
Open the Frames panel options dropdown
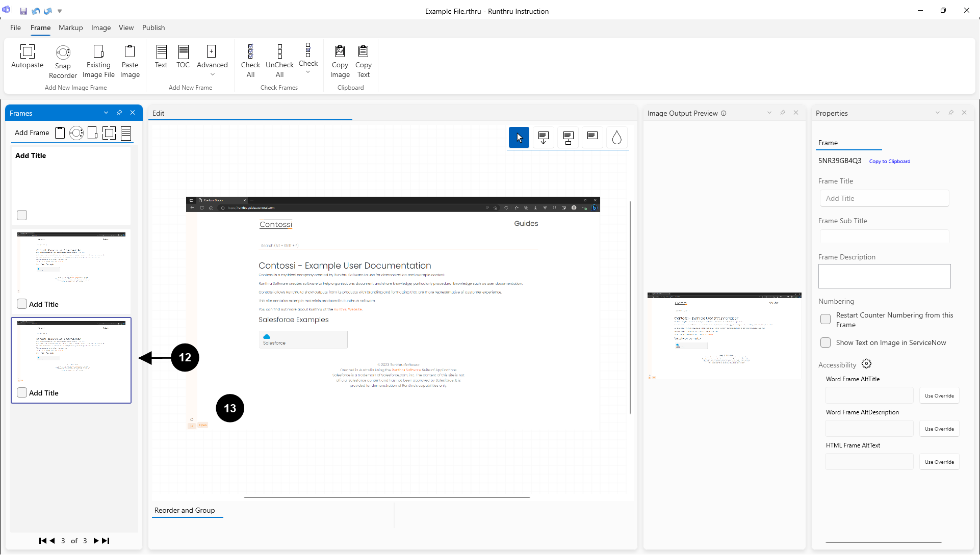(x=106, y=113)
